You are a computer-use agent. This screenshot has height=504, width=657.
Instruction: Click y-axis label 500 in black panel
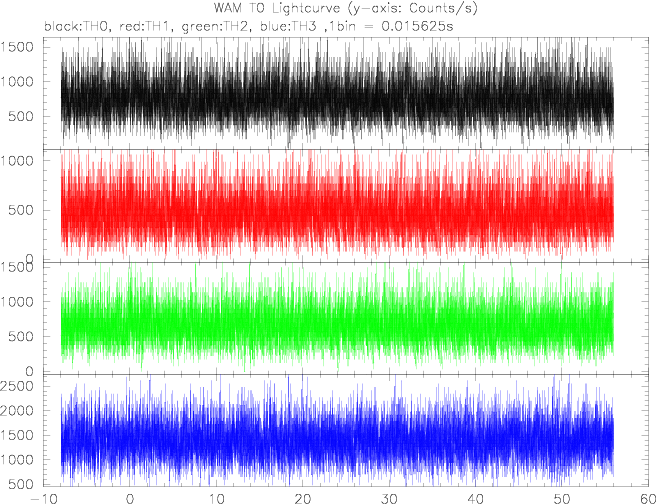[23, 116]
